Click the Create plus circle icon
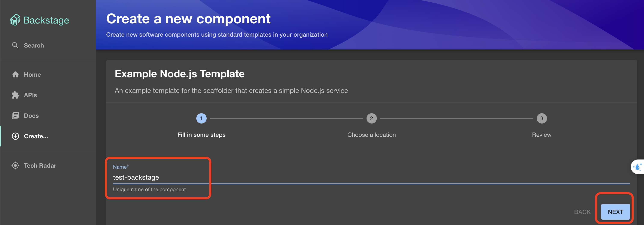The image size is (644, 225). 15,136
